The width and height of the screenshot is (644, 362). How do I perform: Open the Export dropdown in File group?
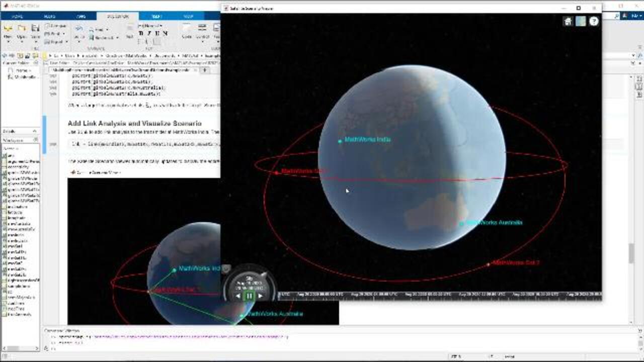click(x=56, y=42)
